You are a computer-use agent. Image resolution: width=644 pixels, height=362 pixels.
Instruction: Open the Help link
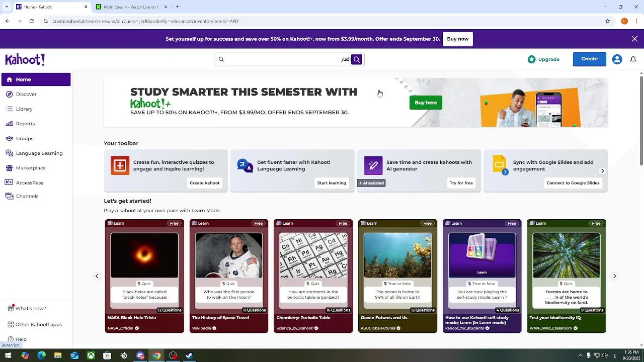click(x=18, y=339)
